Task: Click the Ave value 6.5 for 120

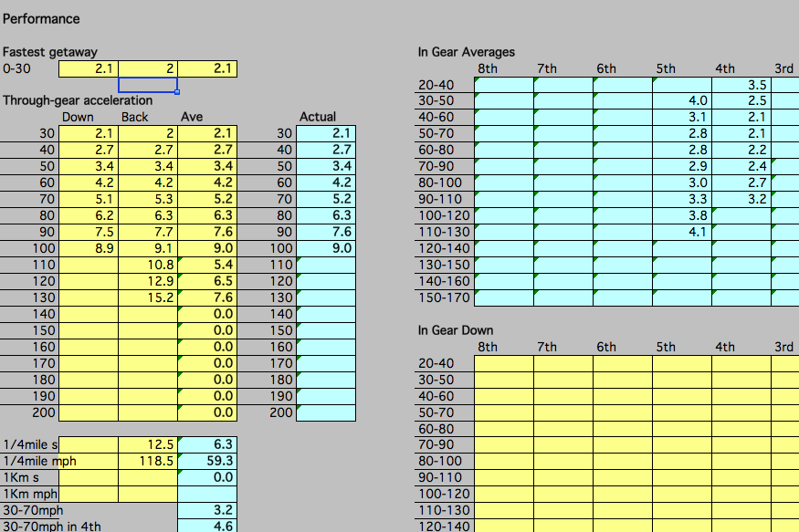Action: (x=207, y=281)
